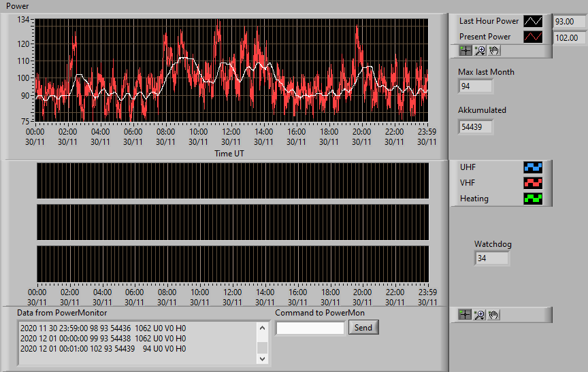Click the UHF blue plot legend swatch

(533, 167)
